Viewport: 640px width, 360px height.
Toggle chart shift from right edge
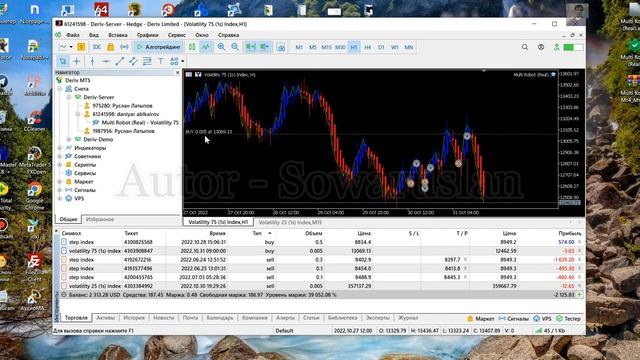[264, 47]
